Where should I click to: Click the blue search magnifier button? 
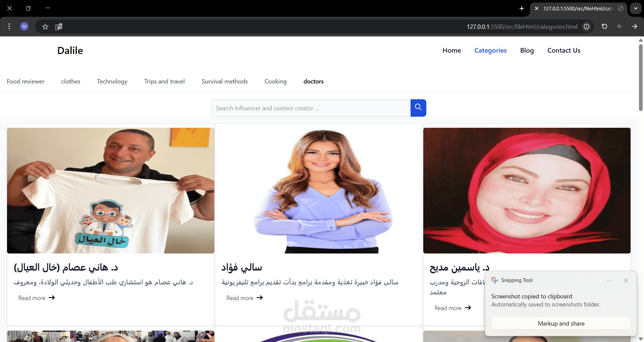pos(418,108)
